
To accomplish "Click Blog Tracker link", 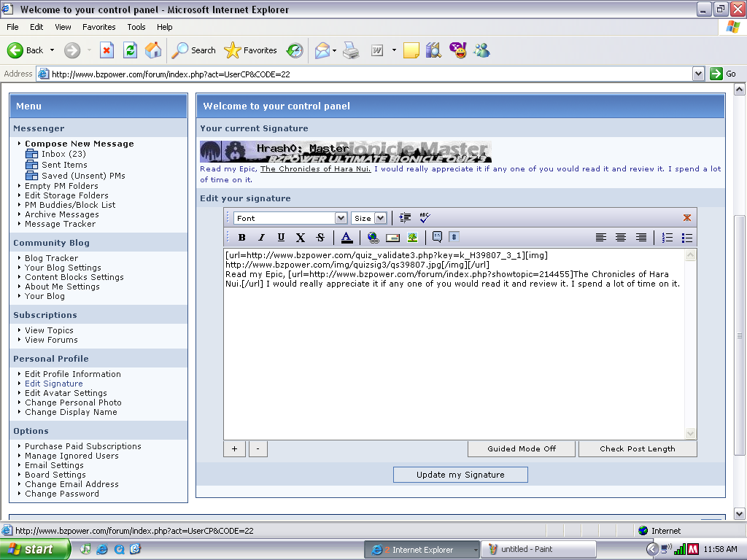I will [52, 258].
